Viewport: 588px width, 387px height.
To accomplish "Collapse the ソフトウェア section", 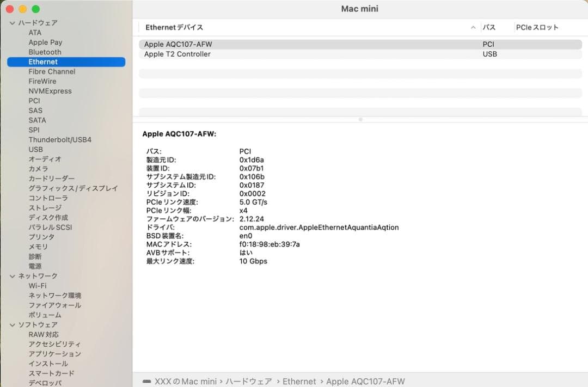I will tap(13, 325).
